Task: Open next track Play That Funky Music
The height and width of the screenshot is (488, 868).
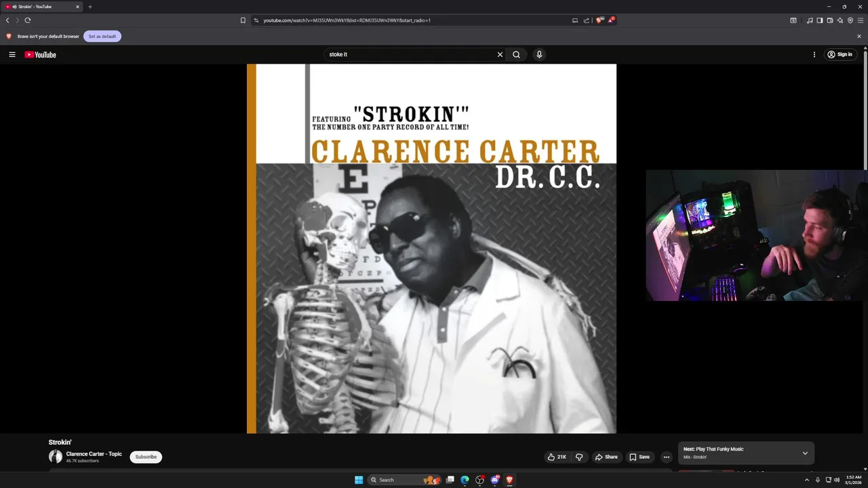Action: click(x=713, y=449)
